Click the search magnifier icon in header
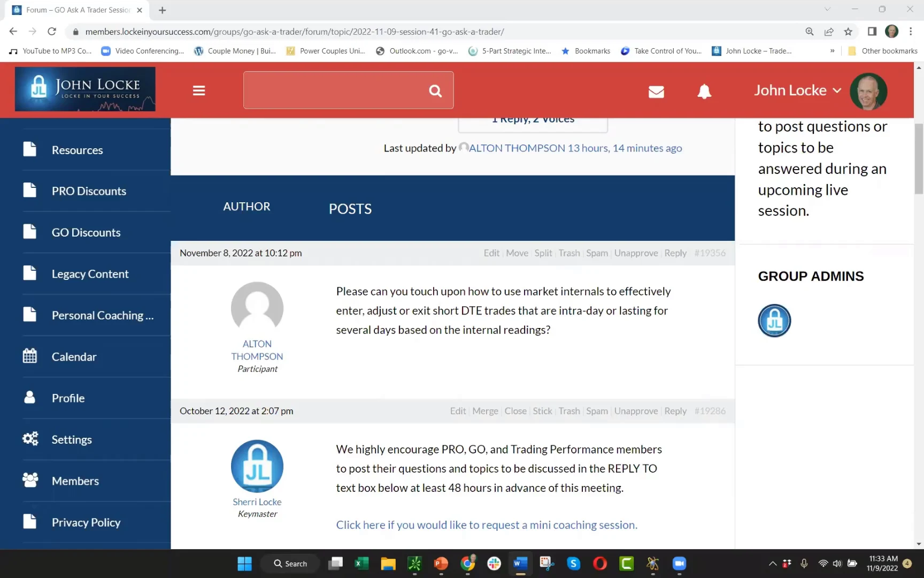The image size is (924, 578). pos(435,91)
